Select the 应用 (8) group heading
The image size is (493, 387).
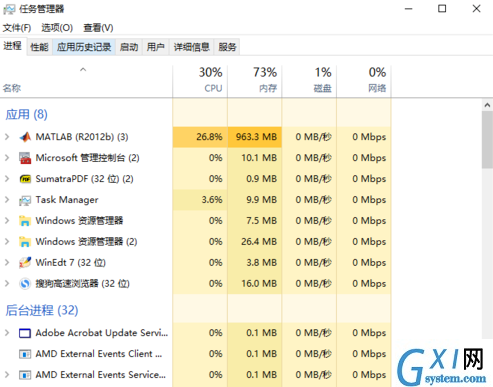pyautogui.click(x=27, y=114)
